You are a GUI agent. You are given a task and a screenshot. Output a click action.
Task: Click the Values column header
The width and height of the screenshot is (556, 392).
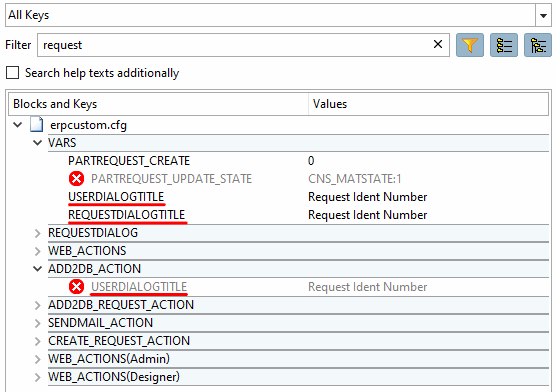(x=428, y=104)
